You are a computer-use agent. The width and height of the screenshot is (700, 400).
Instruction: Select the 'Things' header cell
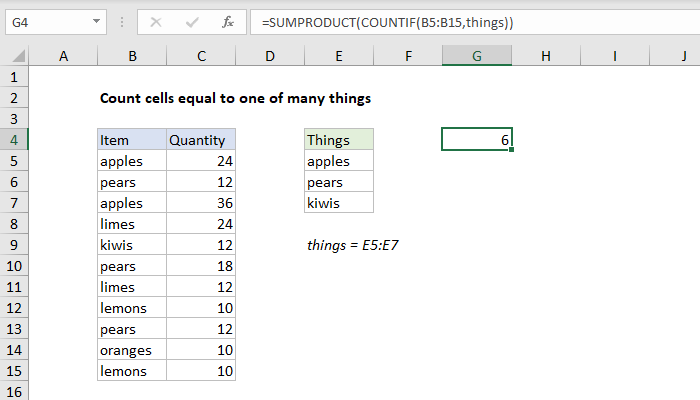pos(339,140)
